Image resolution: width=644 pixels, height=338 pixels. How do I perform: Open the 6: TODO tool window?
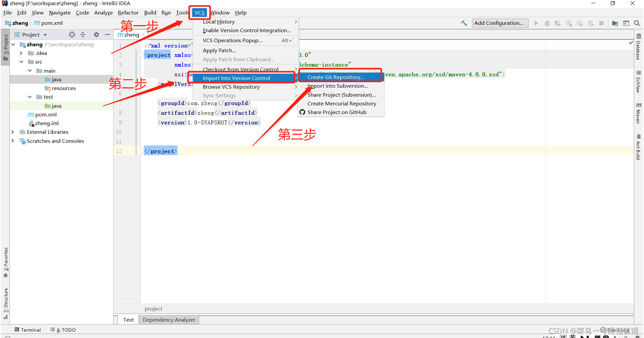click(63, 330)
